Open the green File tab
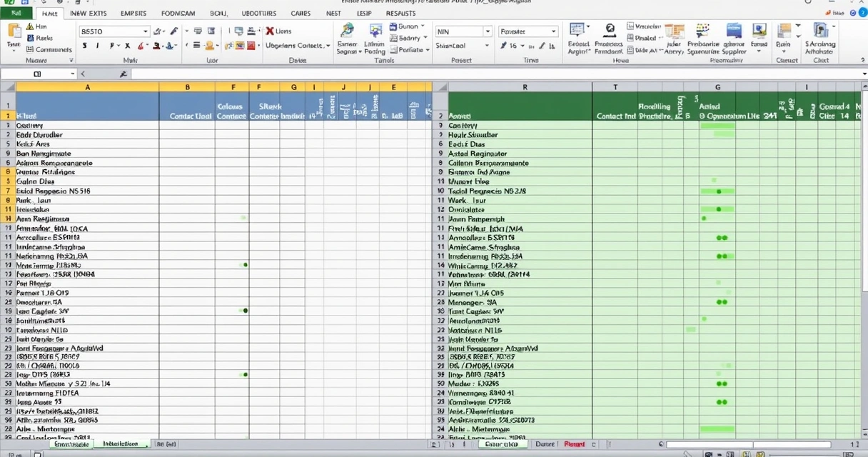The image size is (868, 457). pyautogui.click(x=16, y=13)
